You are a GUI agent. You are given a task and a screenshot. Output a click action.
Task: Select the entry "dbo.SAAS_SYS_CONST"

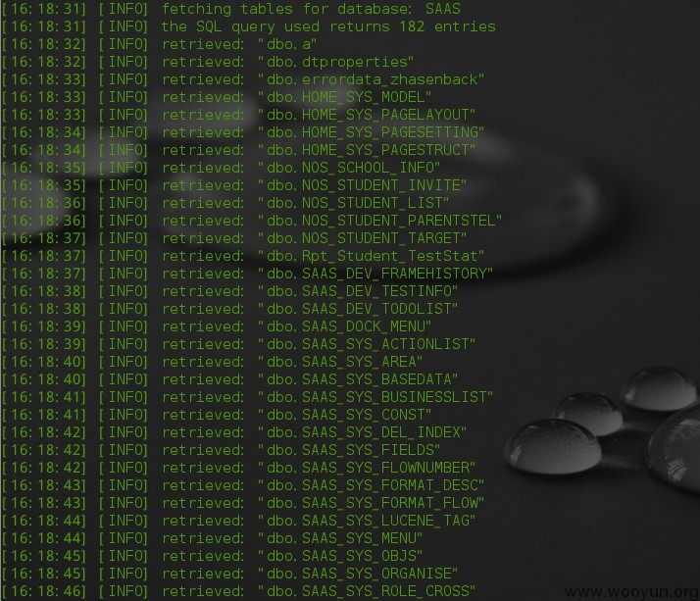(x=345, y=415)
